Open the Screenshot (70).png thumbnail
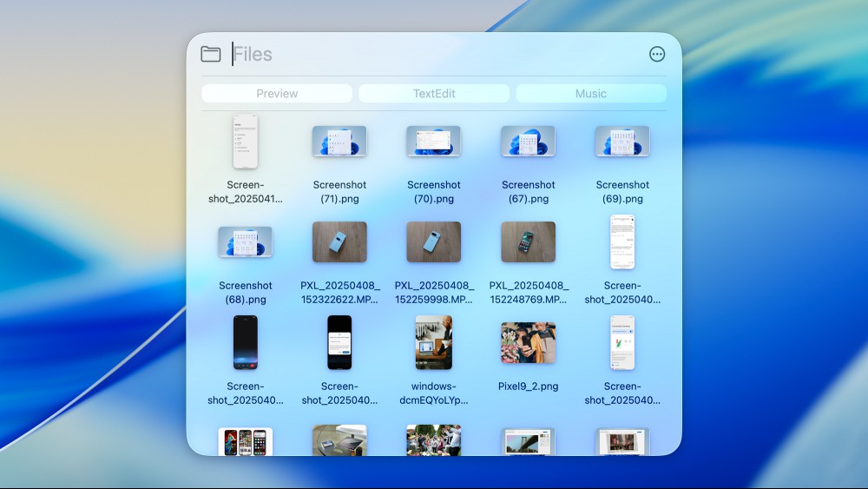This screenshot has height=489, width=868. pyautogui.click(x=433, y=142)
